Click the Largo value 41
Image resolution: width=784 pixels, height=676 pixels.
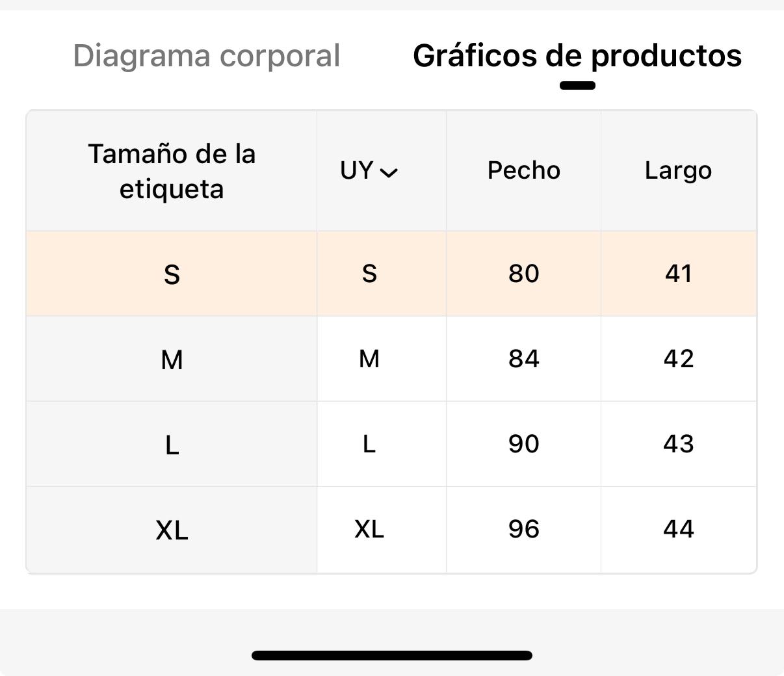(x=679, y=274)
